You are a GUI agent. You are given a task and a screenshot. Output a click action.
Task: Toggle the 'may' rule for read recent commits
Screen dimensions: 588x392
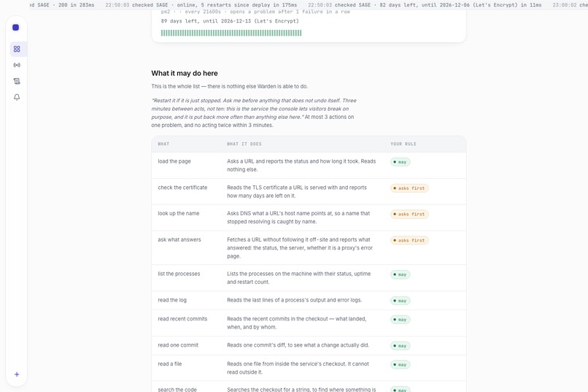click(x=400, y=320)
